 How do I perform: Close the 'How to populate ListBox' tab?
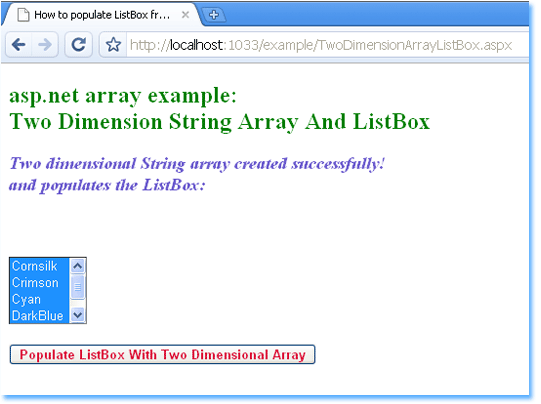(185, 15)
